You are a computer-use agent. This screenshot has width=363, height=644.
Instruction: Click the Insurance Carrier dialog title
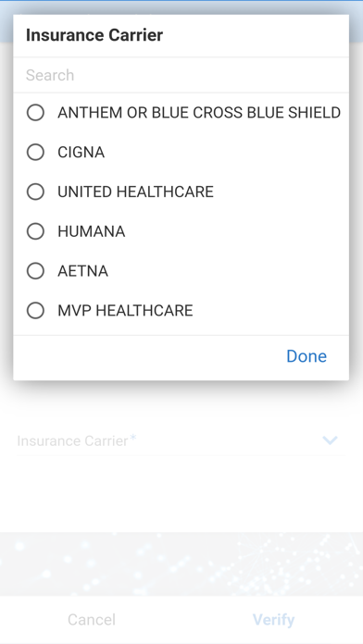(x=94, y=35)
